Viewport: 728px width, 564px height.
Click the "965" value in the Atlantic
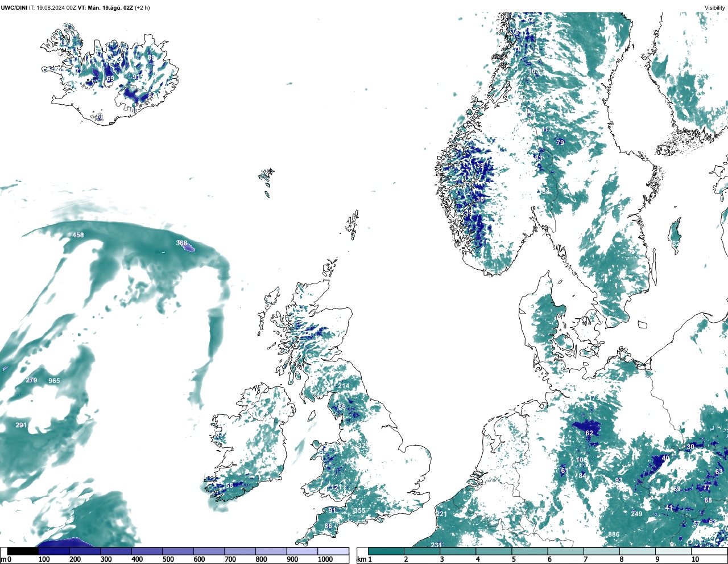[x=54, y=381]
